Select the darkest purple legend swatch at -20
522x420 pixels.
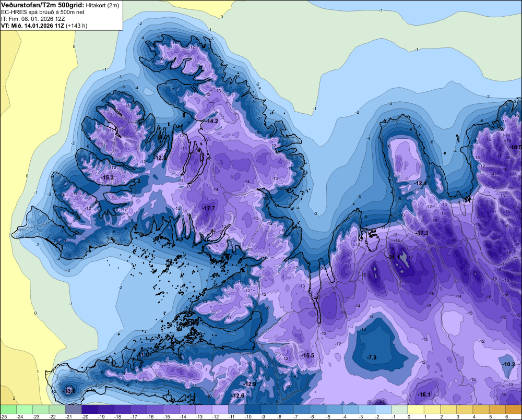pyautogui.click(x=90, y=409)
